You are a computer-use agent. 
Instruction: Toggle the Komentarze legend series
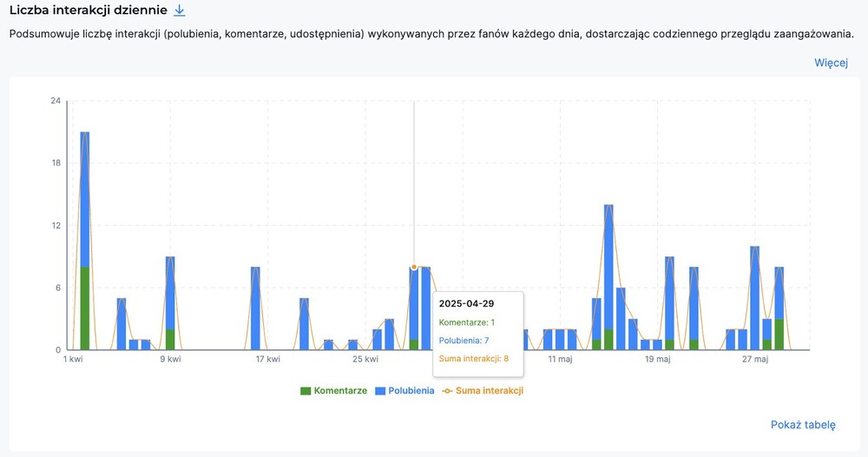pyautogui.click(x=334, y=390)
